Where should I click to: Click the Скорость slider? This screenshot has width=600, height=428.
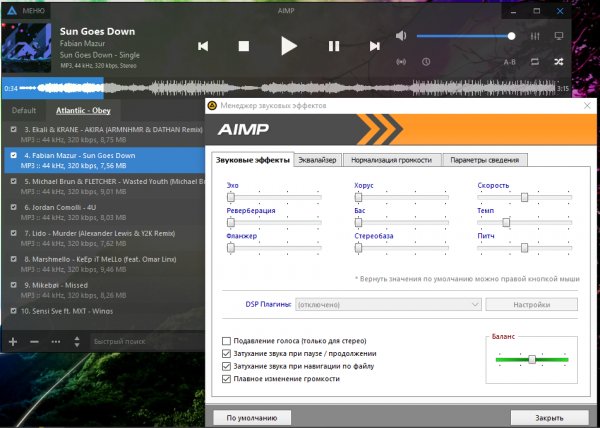point(525,197)
